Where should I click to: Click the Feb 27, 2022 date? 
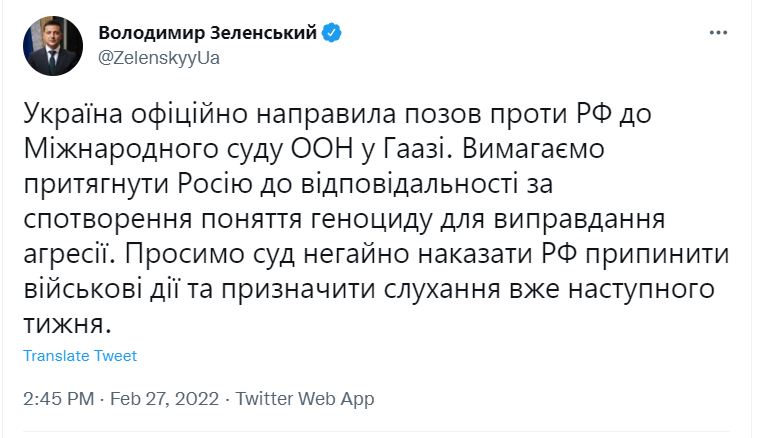pos(164,399)
